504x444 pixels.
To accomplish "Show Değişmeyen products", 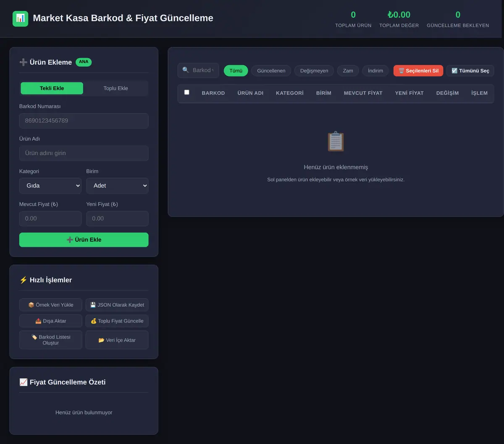I will (314, 71).
